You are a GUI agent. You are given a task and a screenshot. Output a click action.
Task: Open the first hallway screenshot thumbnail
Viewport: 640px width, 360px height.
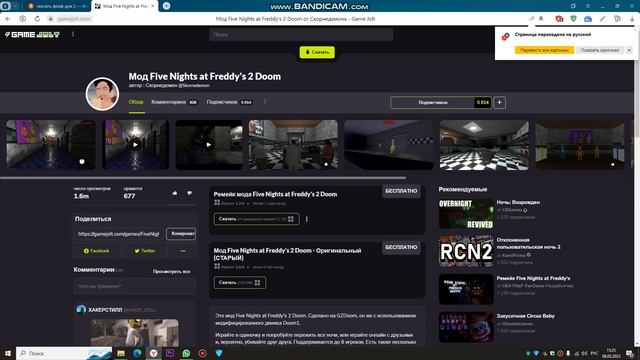51,144
